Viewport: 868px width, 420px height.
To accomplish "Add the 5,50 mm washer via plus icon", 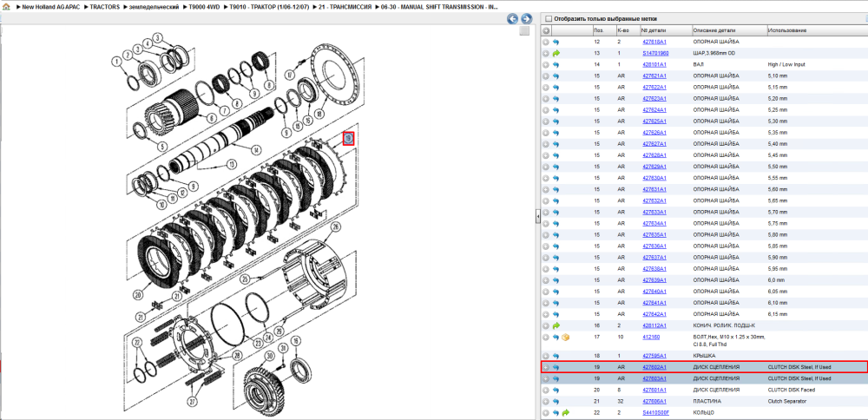I will coord(546,167).
